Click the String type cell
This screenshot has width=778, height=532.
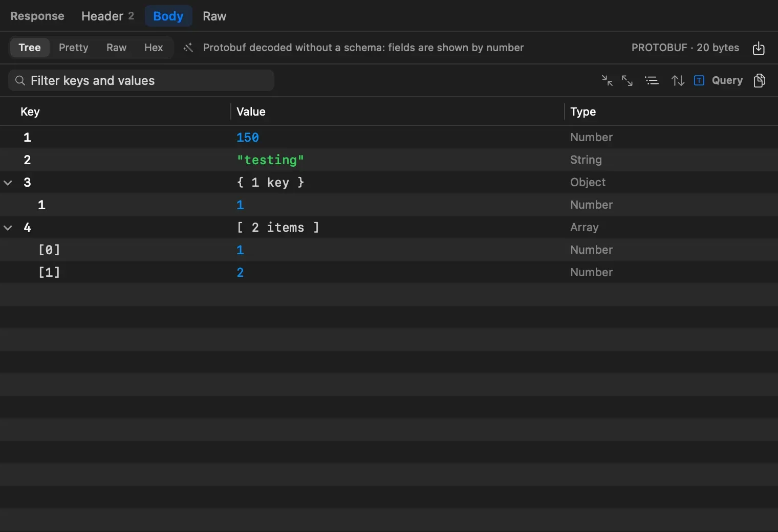tap(586, 160)
